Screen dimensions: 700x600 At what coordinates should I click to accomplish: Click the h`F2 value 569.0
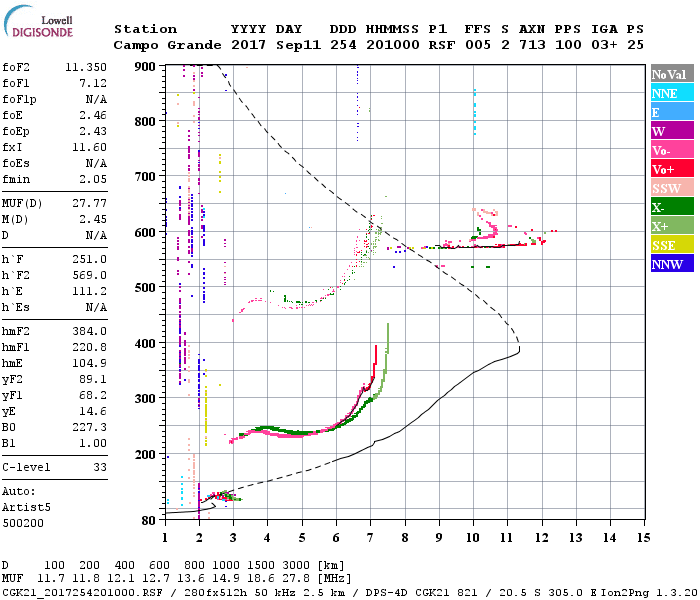(89, 275)
